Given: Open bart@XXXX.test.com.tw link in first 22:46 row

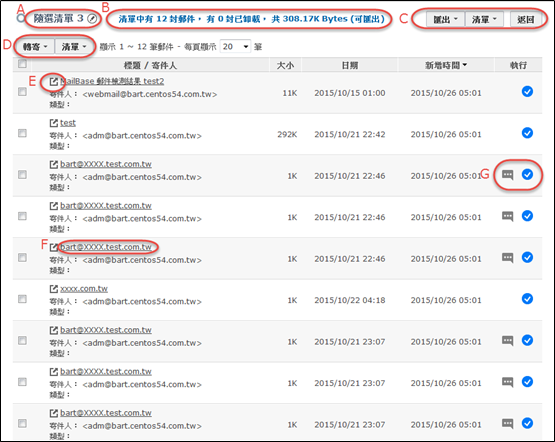Looking at the screenshot, I should click(106, 164).
